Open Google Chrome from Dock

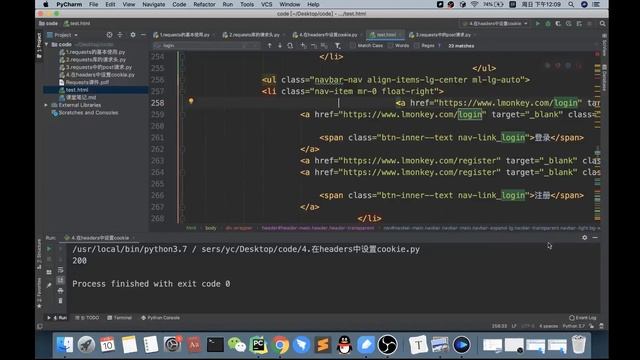tap(280, 345)
